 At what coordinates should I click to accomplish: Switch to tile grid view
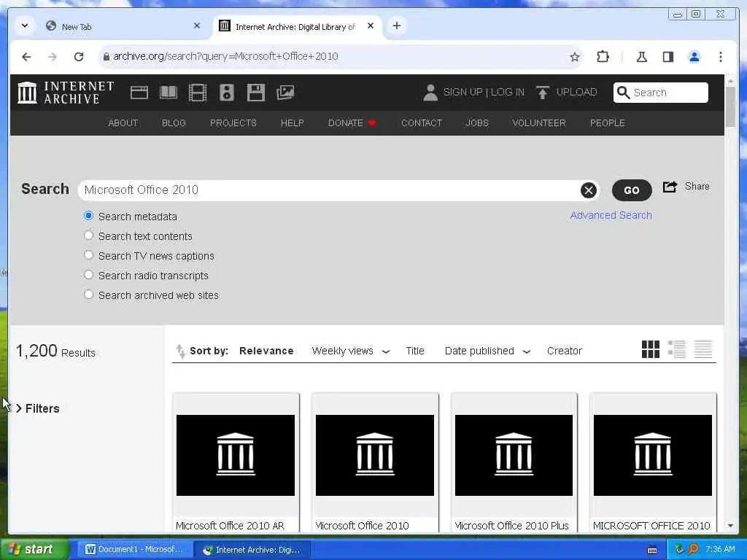point(650,349)
